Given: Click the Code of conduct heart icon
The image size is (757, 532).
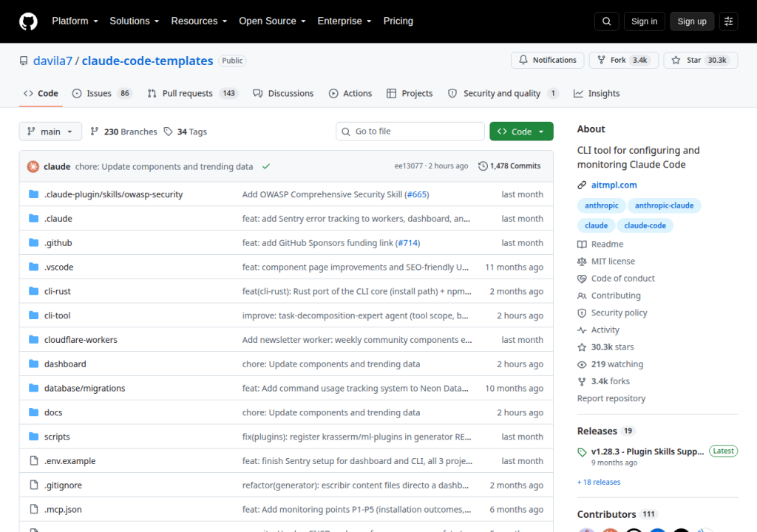Looking at the screenshot, I should [x=582, y=279].
